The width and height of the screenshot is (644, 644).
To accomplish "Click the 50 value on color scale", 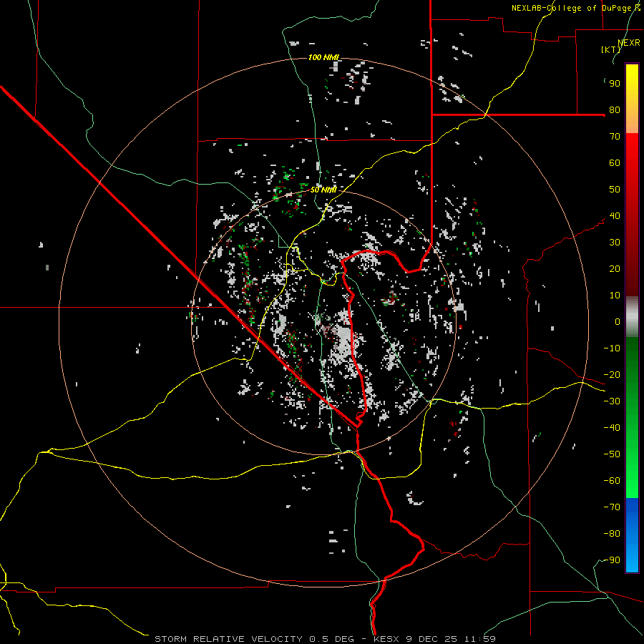I will click(615, 190).
